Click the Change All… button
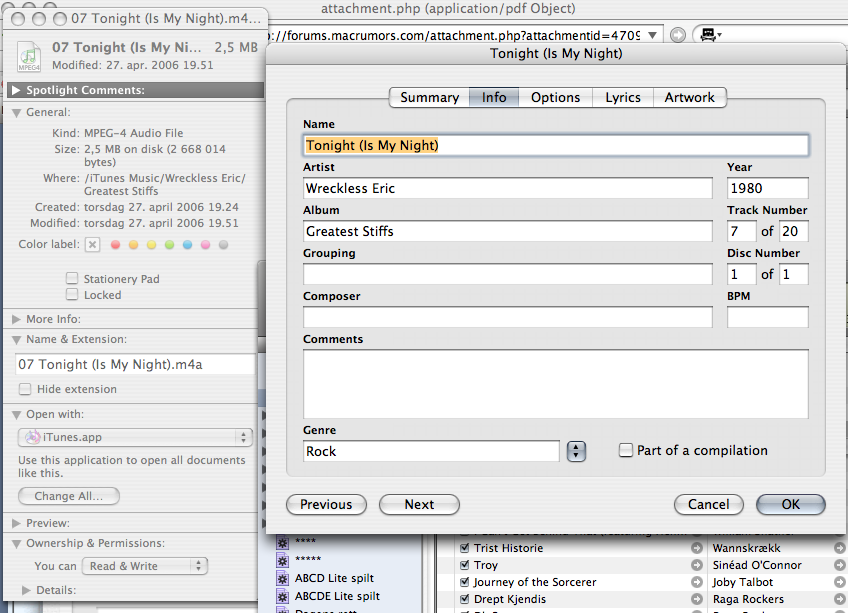Viewport: 848px width, 613px height. click(x=69, y=496)
